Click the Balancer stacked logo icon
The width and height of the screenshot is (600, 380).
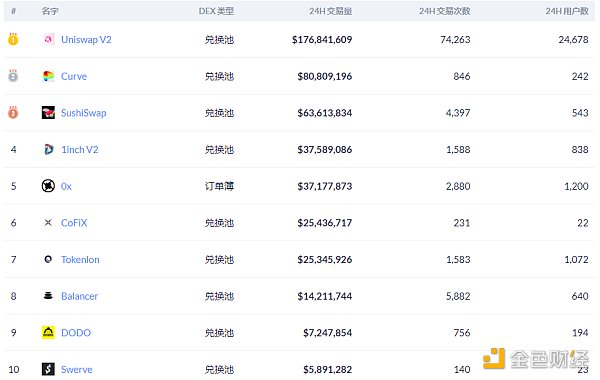tap(48, 296)
